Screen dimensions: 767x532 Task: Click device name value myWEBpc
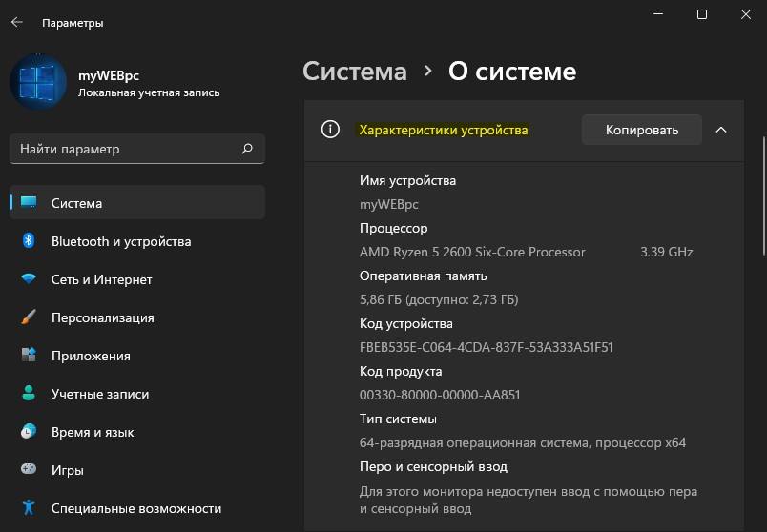click(389, 204)
